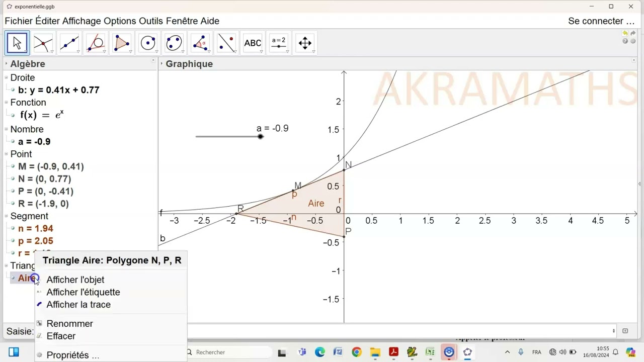Open the Saisie input bar history dropdown
644x362 pixels.
pos(614,331)
